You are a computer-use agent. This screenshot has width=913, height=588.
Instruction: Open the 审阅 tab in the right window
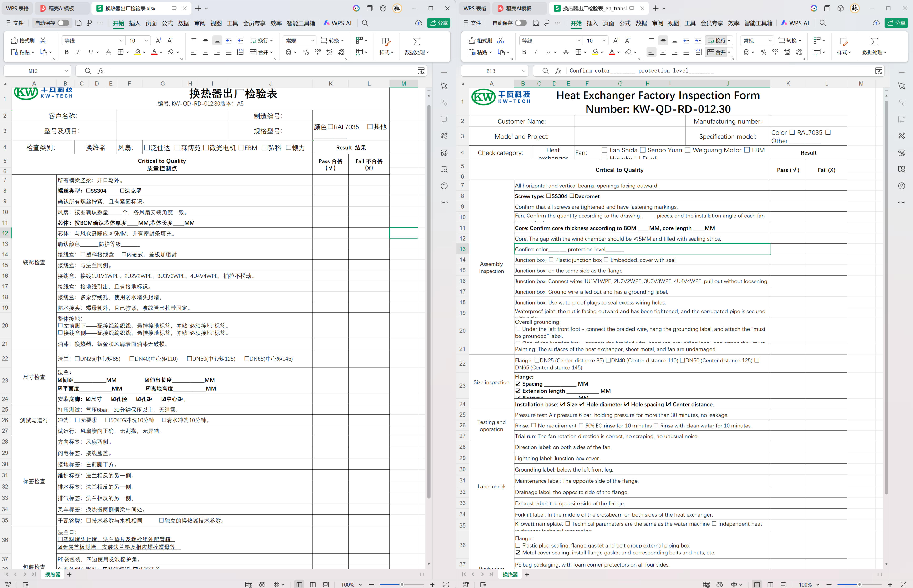(x=658, y=23)
